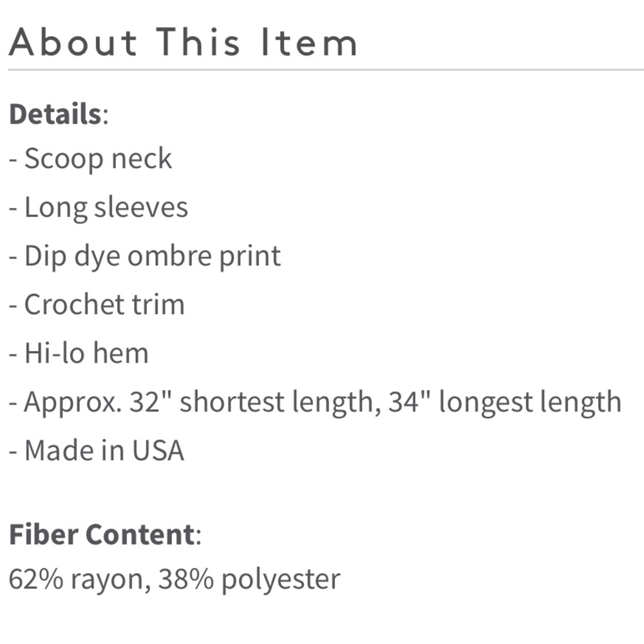This screenshot has width=644, height=644.
Task: Click the "ombre print" words
Action: point(204,256)
